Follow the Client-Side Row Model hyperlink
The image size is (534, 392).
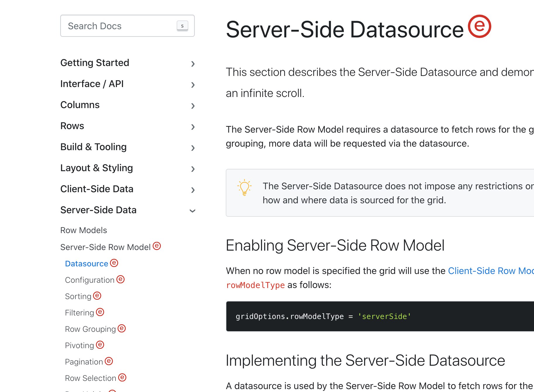click(x=491, y=271)
